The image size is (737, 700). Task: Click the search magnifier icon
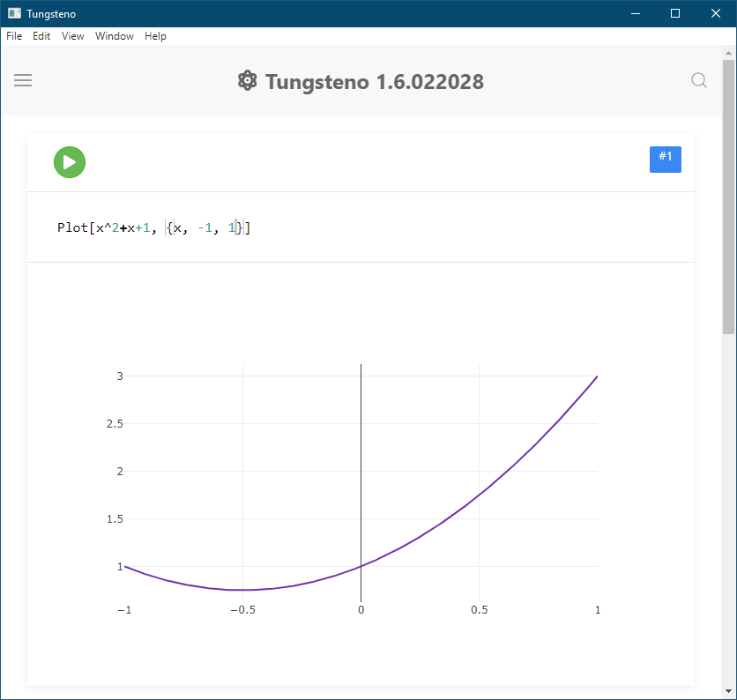699,80
